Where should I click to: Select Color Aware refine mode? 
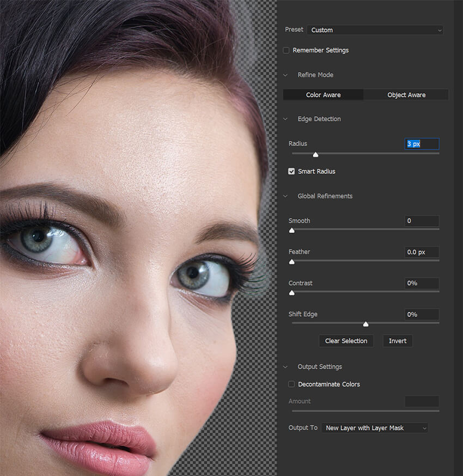coord(323,95)
